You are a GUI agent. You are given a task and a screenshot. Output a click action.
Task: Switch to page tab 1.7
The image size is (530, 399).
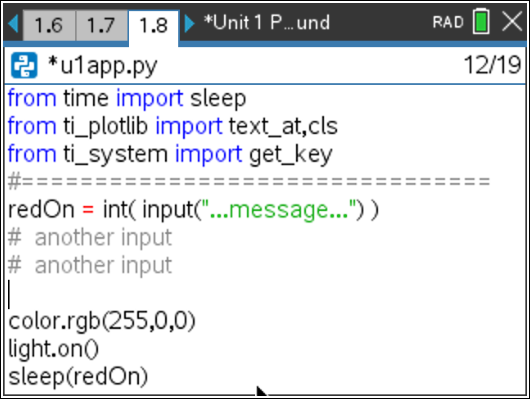(x=101, y=25)
